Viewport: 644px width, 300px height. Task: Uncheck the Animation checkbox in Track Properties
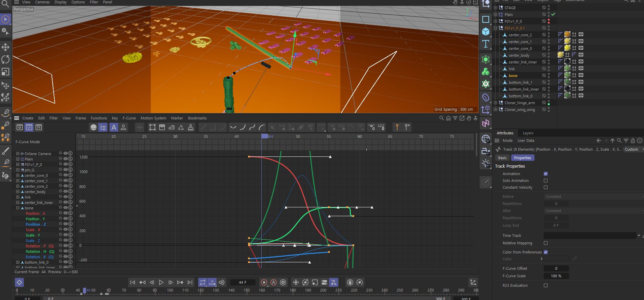pyautogui.click(x=546, y=174)
